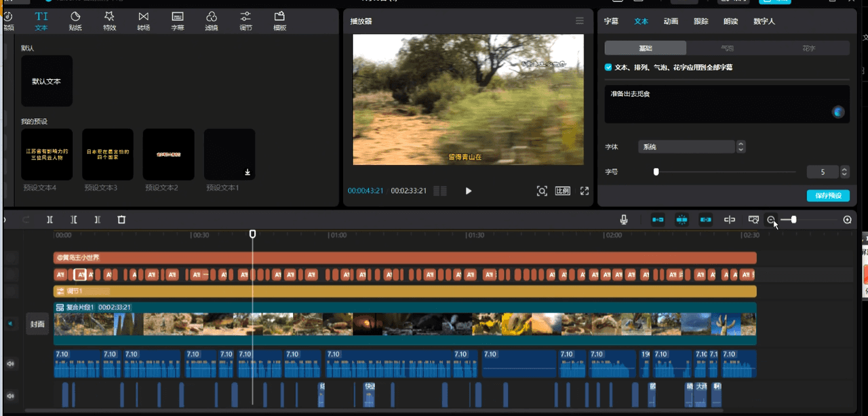Click the zoom-out timeline icon
868x416 pixels.
(x=771, y=220)
